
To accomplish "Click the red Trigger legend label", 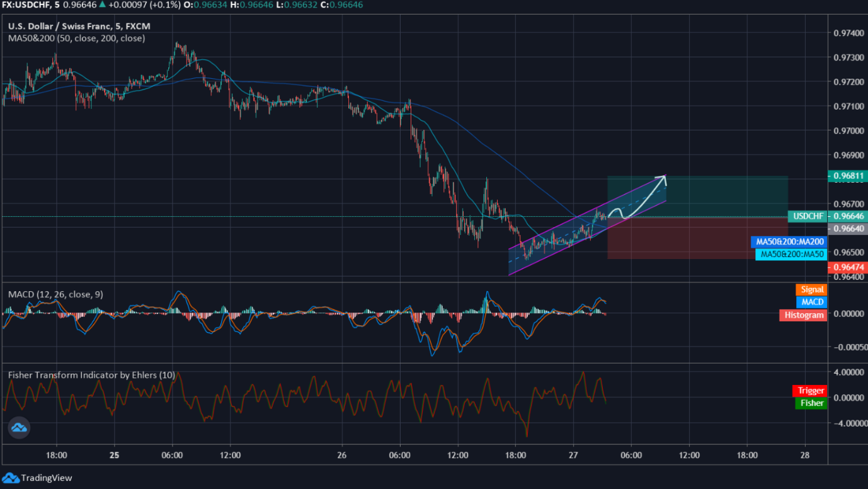I will [x=811, y=391].
